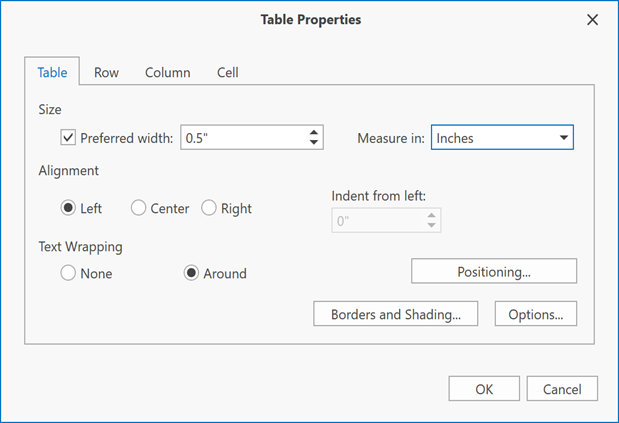This screenshot has width=619, height=423.
Task: Switch to the Row tab
Action: [106, 73]
